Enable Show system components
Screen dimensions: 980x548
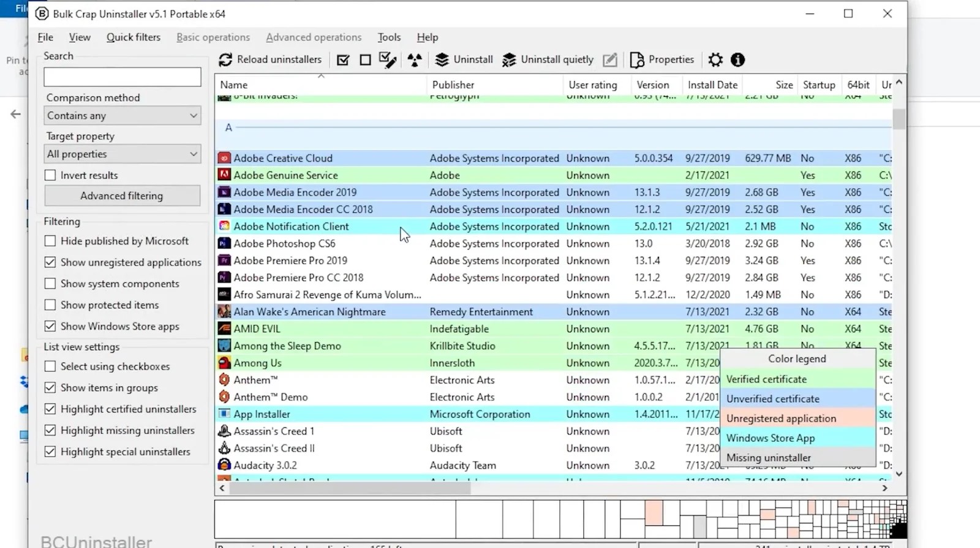50,284
